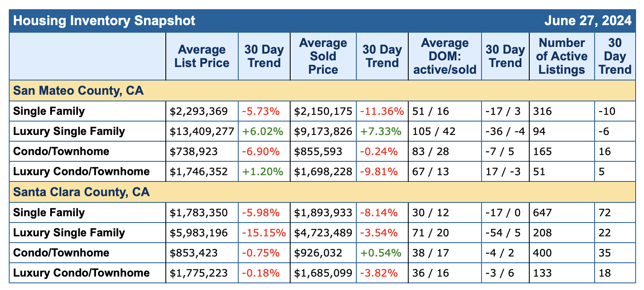Select the San Mateo County, CA section row
Screen dimensions: 644x290
(79, 91)
